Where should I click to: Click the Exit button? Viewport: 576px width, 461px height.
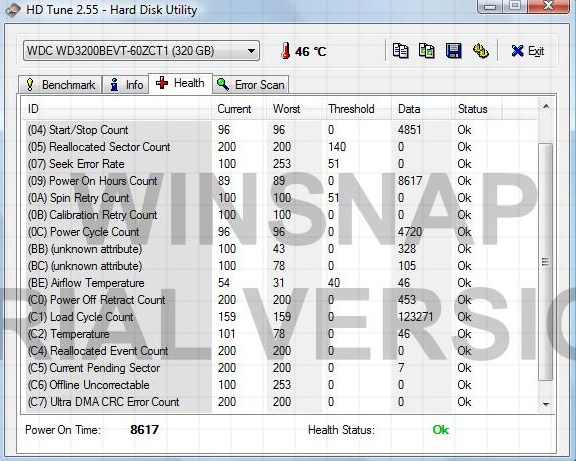click(x=528, y=51)
